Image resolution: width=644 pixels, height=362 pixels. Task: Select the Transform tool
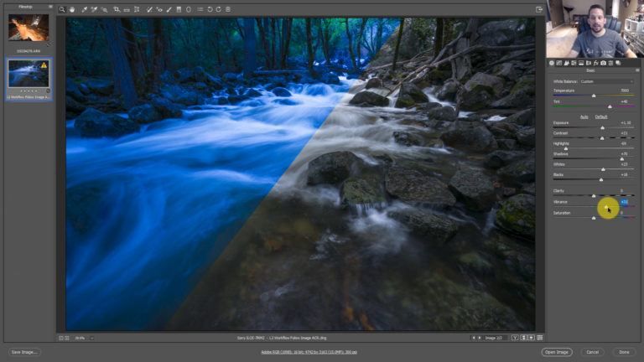(x=137, y=9)
